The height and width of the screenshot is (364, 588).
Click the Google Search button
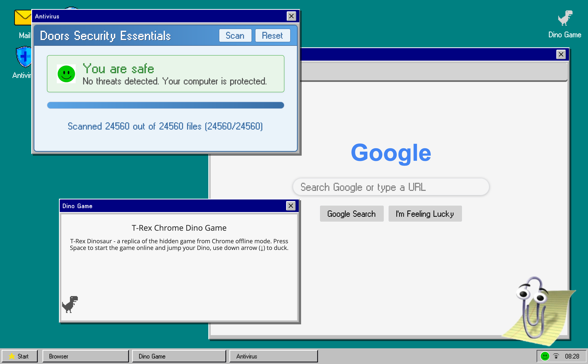[351, 214]
